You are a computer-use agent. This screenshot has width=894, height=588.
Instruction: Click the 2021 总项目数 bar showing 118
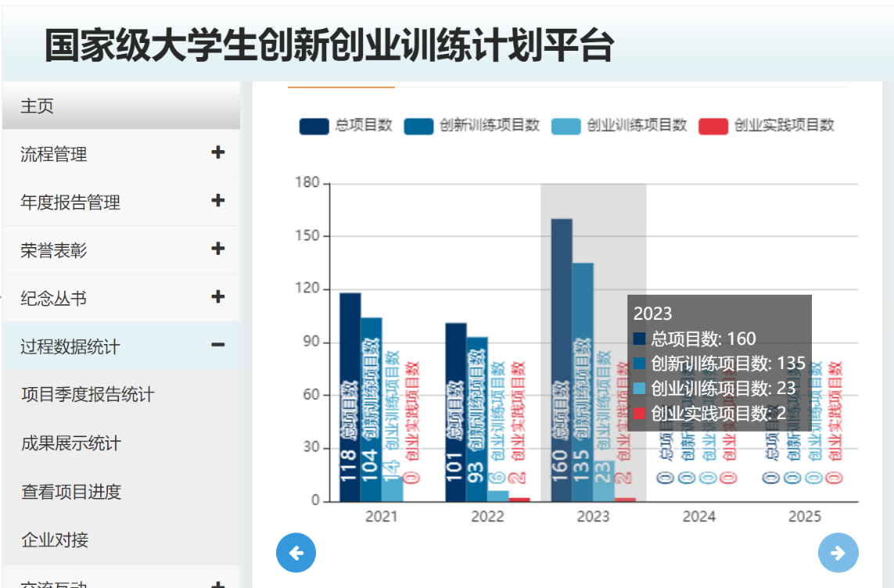(x=350, y=391)
